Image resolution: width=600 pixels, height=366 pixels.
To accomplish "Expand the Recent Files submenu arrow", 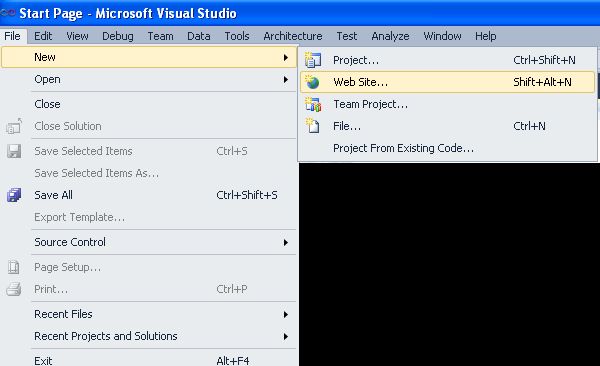I will pyautogui.click(x=285, y=314).
